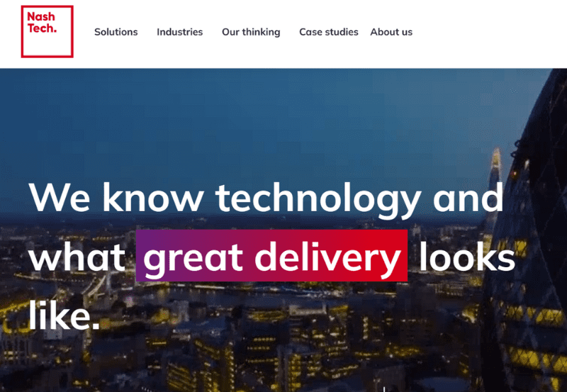567x392 pixels.
Task: Open the Solutions menu
Action: (x=116, y=32)
